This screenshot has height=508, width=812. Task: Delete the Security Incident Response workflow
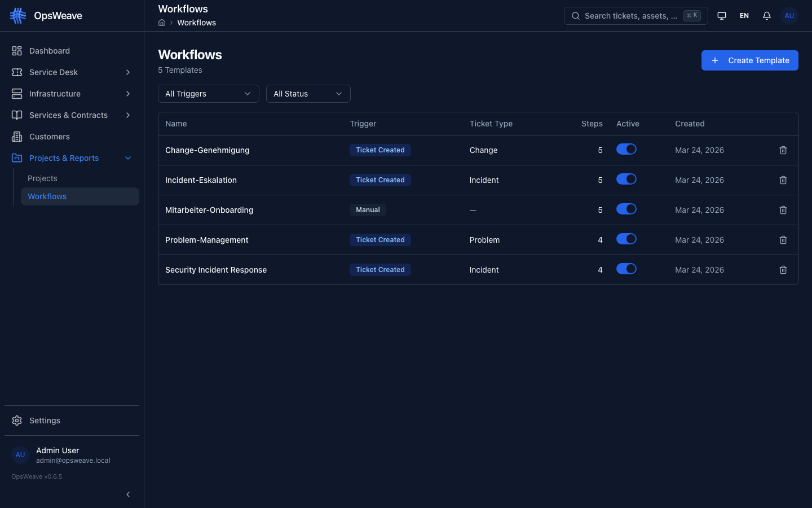[783, 269]
